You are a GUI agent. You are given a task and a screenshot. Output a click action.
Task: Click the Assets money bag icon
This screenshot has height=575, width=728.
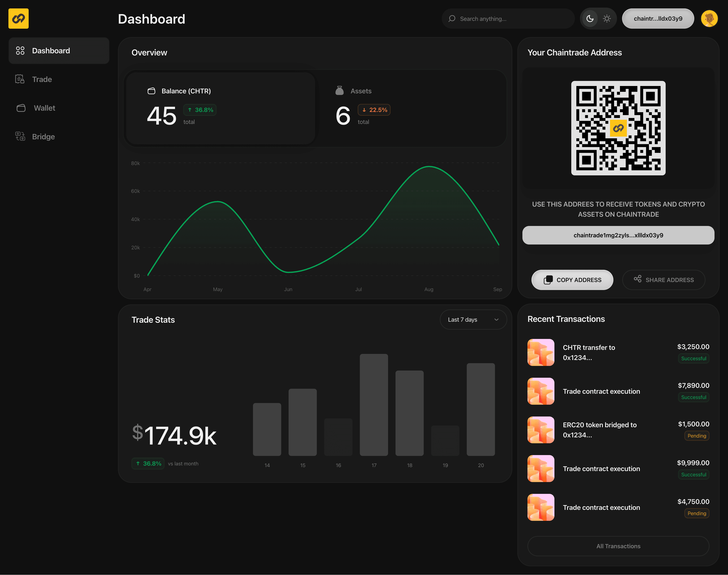point(339,91)
